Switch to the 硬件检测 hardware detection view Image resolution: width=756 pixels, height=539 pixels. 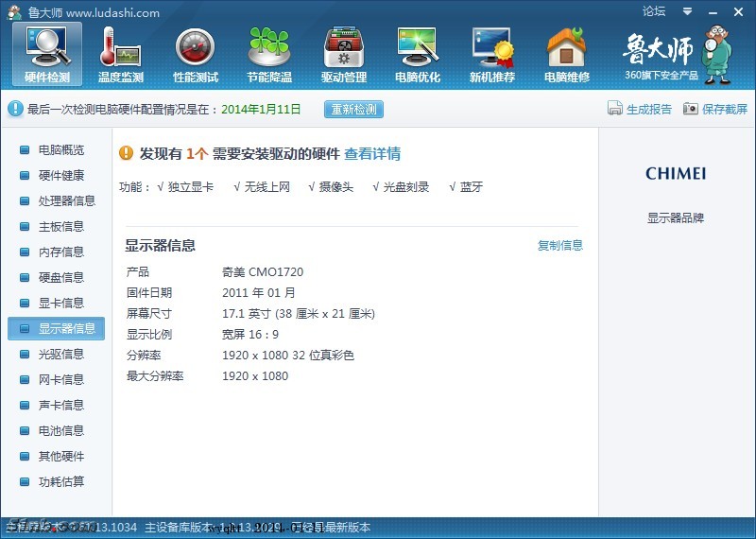(47, 55)
